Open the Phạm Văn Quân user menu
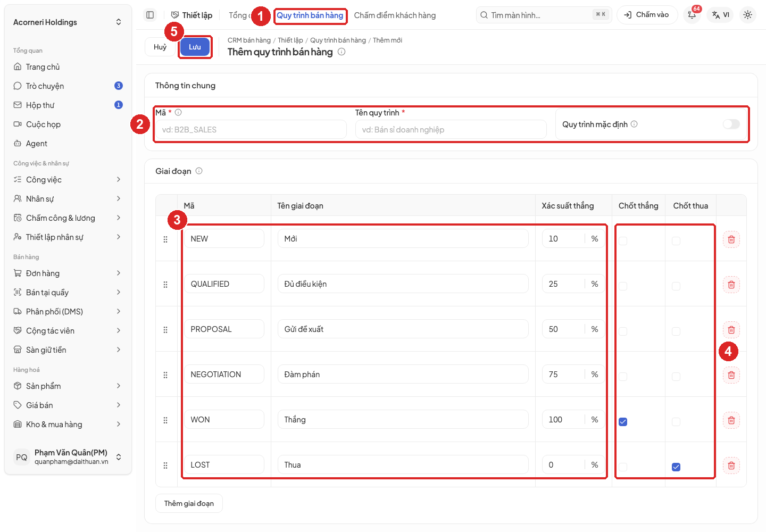Image resolution: width=766 pixels, height=532 pixels. (x=68, y=457)
